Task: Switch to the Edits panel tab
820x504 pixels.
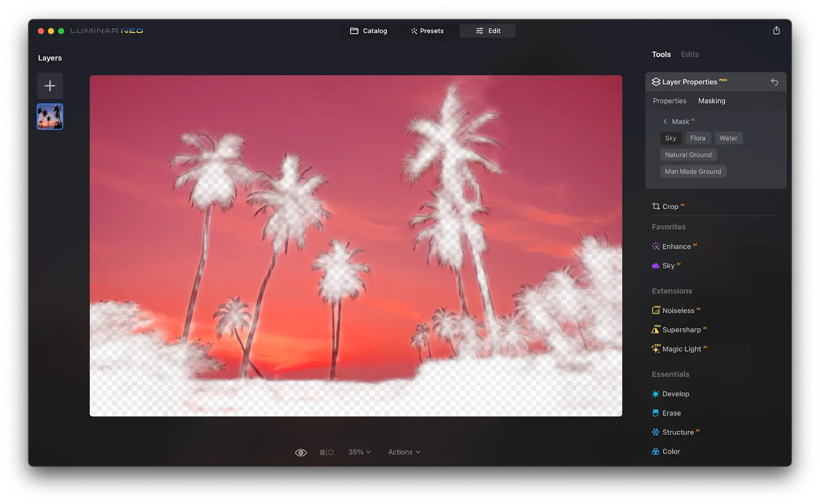Action: coord(690,54)
